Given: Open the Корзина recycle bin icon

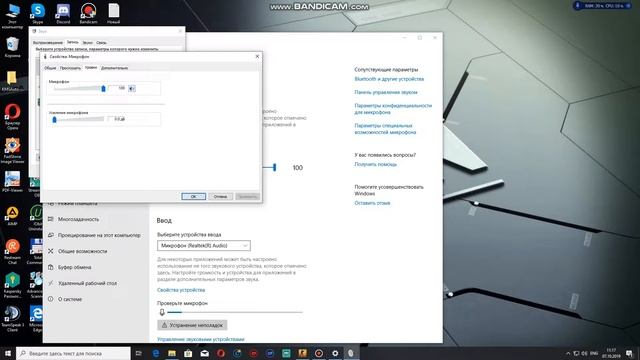Looking at the screenshot, I should [12, 47].
